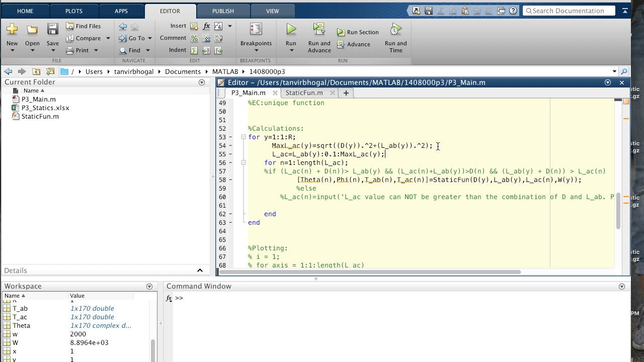Image resolution: width=644 pixels, height=362 pixels.
Task: Click the editor horizontal scrollbar
Action: tap(370, 272)
